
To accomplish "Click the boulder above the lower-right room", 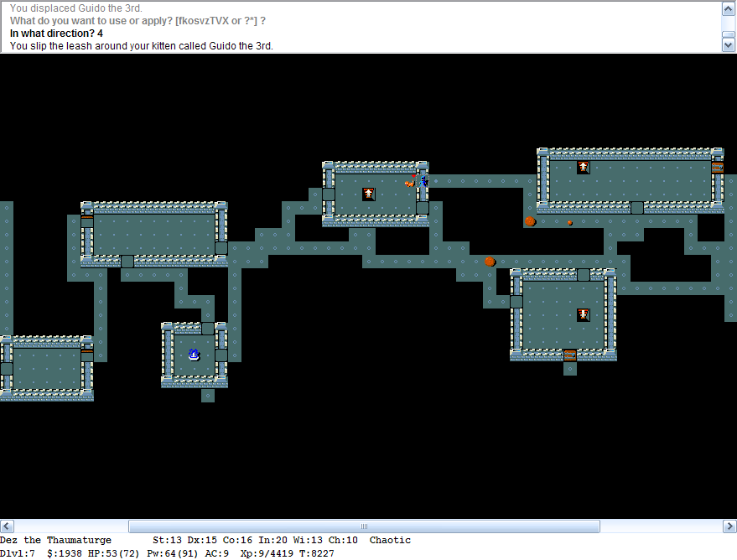I will [490, 262].
